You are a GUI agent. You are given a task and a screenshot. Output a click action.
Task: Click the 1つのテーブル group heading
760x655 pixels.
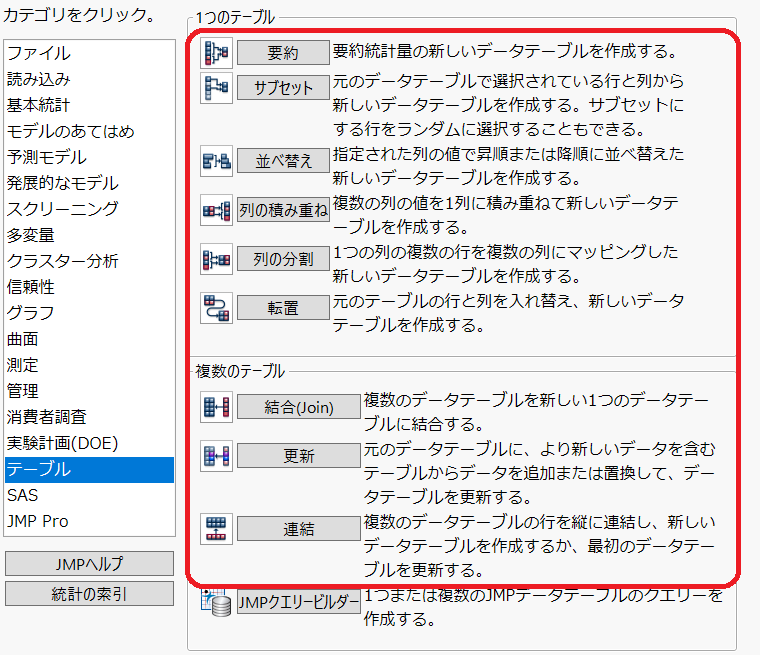click(x=235, y=17)
